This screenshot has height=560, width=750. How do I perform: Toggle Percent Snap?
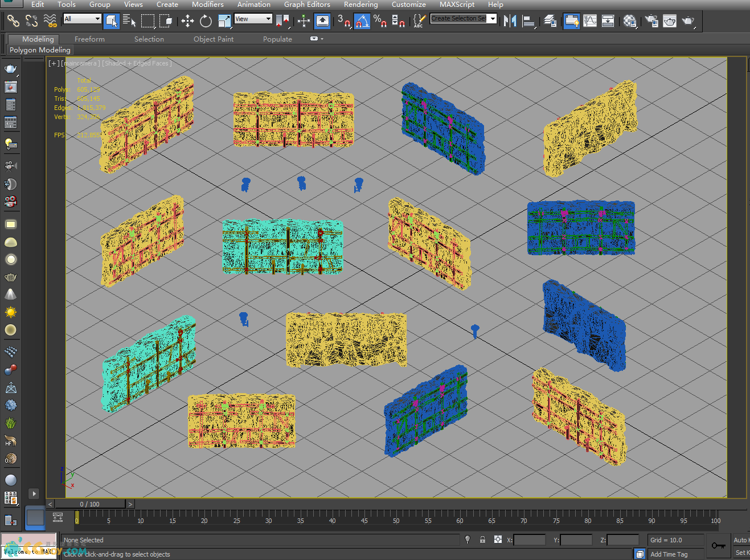[380, 21]
